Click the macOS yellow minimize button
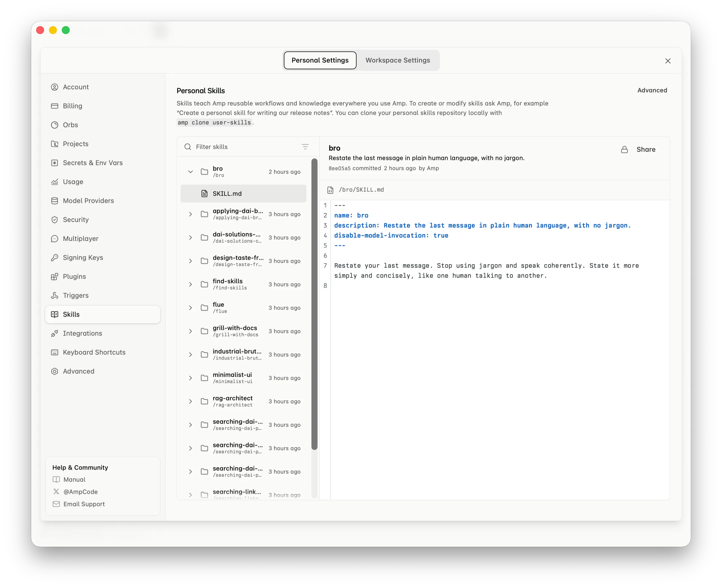The image size is (722, 588). click(53, 30)
